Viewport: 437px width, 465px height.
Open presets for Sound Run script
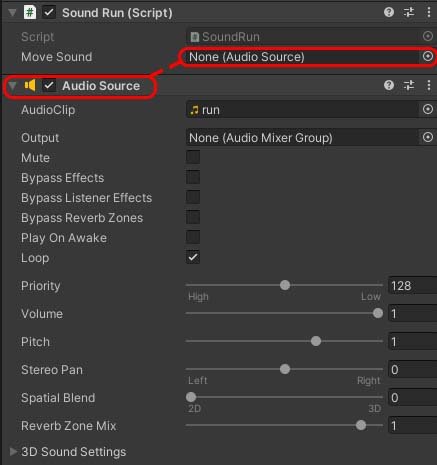pos(409,12)
